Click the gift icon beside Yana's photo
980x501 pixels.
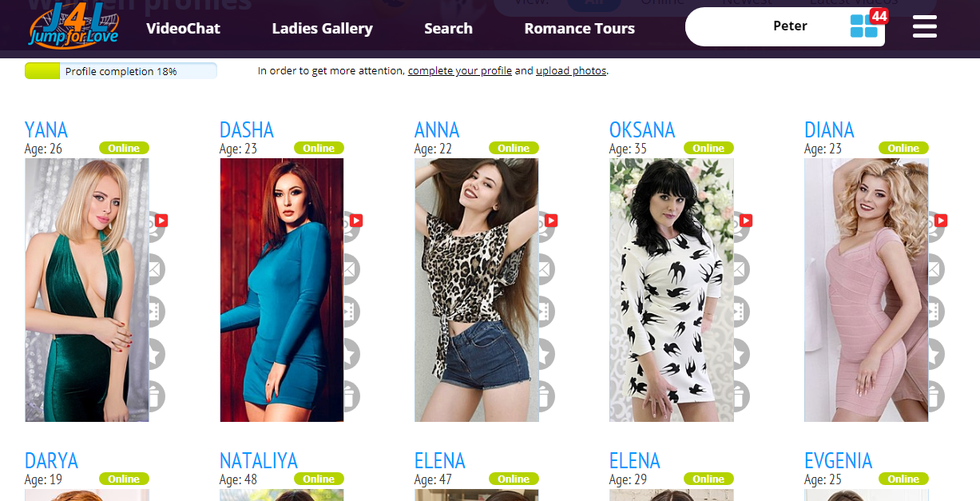coord(157,396)
